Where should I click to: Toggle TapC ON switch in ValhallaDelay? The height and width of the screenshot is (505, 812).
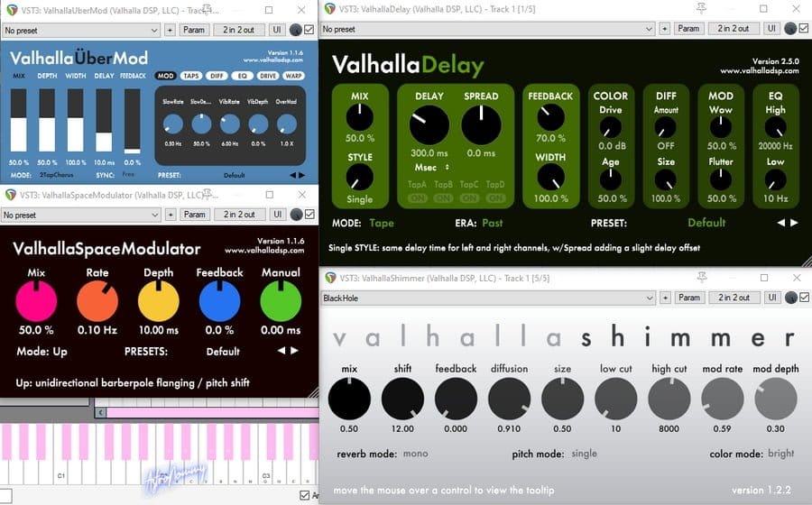pyautogui.click(x=469, y=198)
